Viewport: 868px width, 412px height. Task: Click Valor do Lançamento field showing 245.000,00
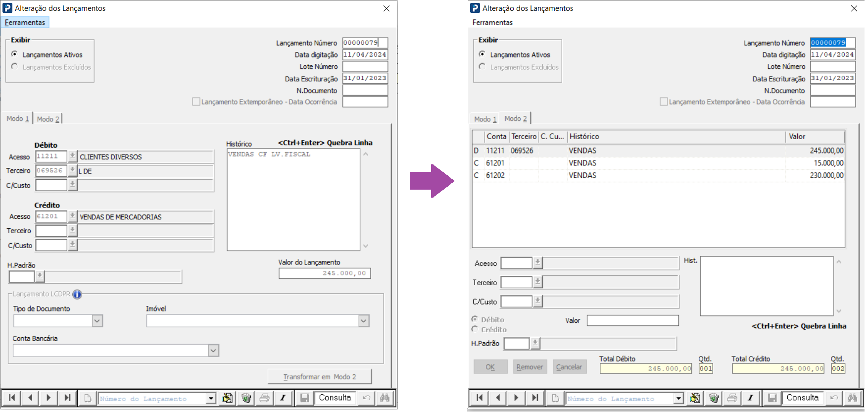pos(325,273)
